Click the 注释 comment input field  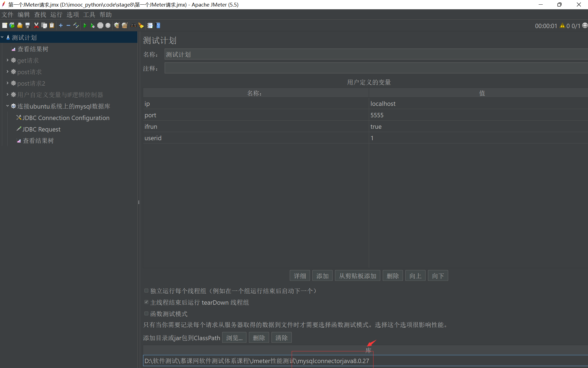click(x=376, y=68)
